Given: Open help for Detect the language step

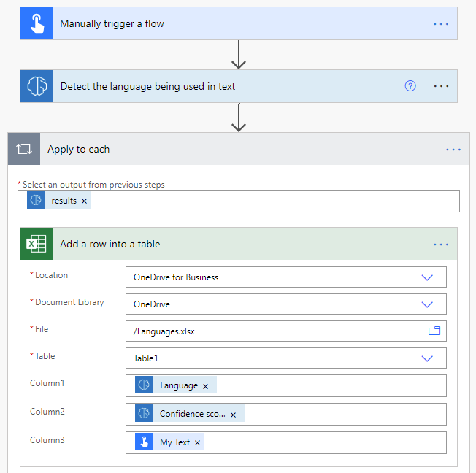Looking at the screenshot, I should click(410, 86).
